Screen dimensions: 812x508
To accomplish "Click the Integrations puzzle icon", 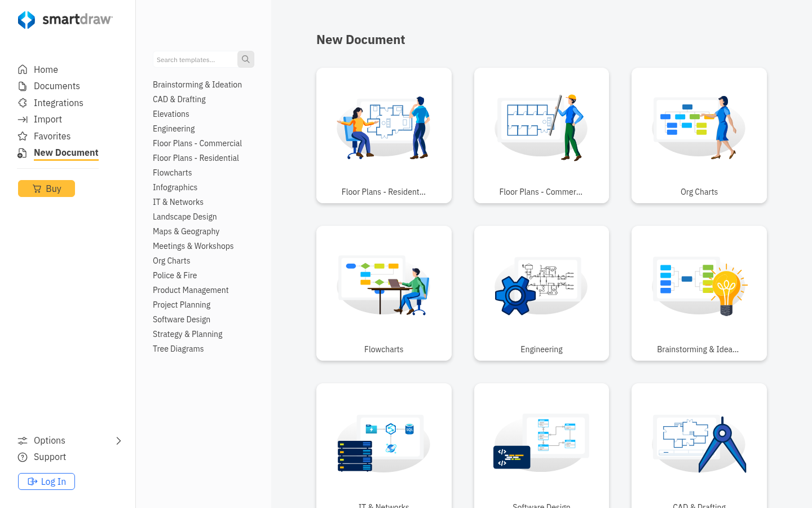I will click(x=23, y=103).
